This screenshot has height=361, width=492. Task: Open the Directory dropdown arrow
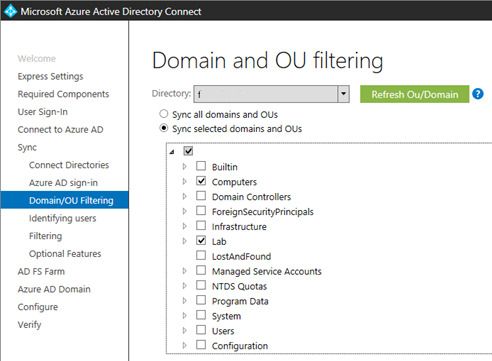point(343,94)
